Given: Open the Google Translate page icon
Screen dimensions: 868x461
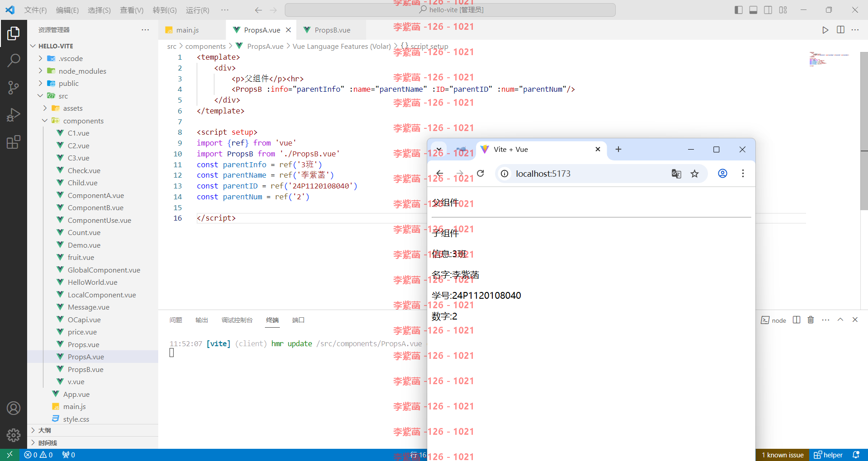Looking at the screenshot, I should pyautogui.click(x=676, y=174).
